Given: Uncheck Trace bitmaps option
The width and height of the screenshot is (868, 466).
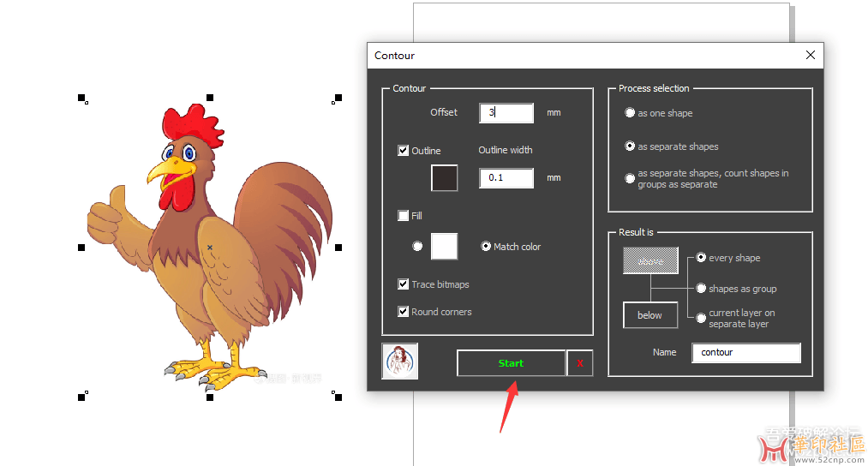Looking at the screenshot, I should click(403, 284).
